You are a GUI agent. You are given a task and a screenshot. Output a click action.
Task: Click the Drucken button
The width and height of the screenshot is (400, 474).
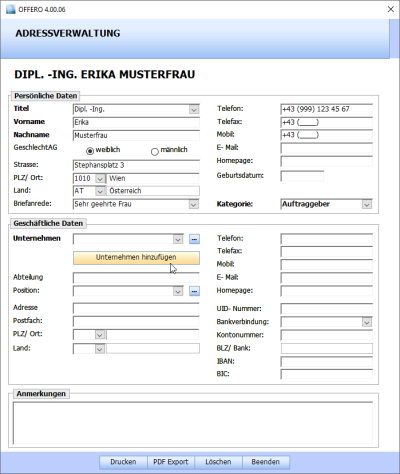tap(123, 462)
